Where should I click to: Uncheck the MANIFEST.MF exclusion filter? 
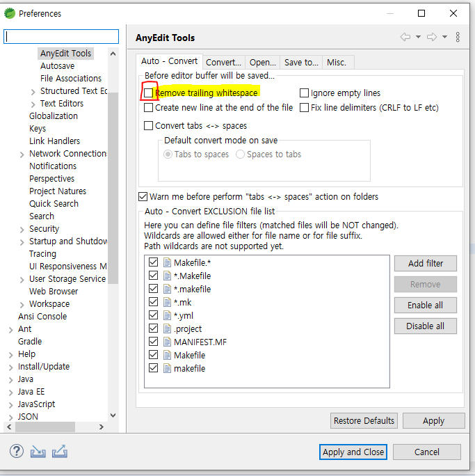tap(154, 342)
